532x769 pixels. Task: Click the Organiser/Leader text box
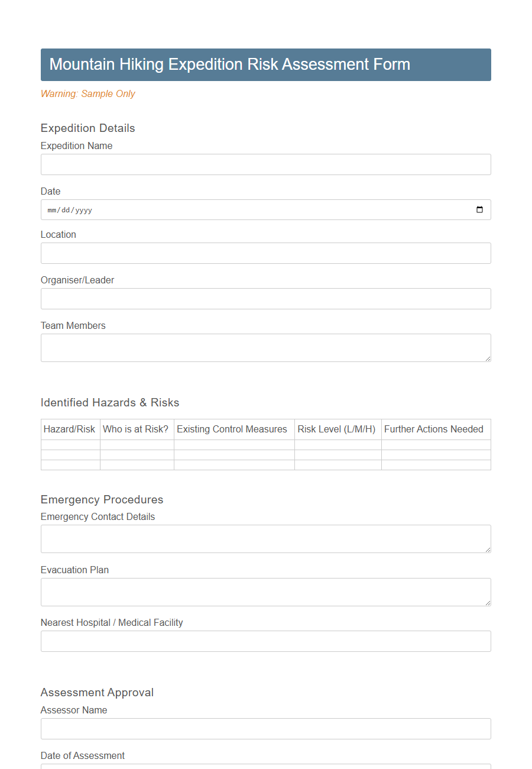click(x=265, y=298)
